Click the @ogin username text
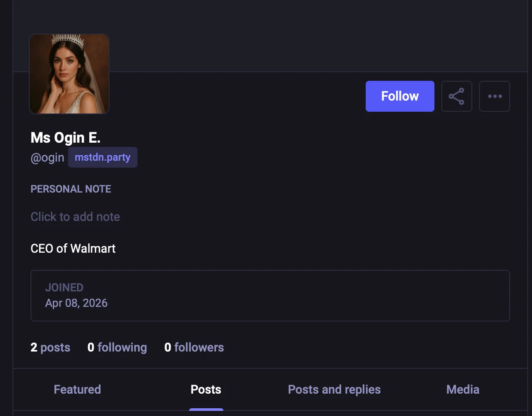Screen dimensions: 532x416 [x=47, y=157]
